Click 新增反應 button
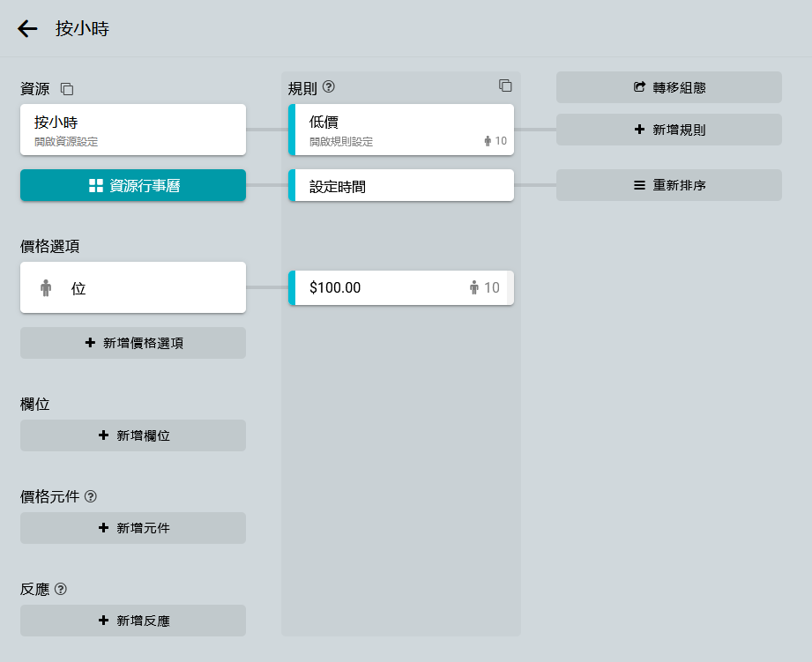This screenshot has height=662, width=812. point(133,621)
